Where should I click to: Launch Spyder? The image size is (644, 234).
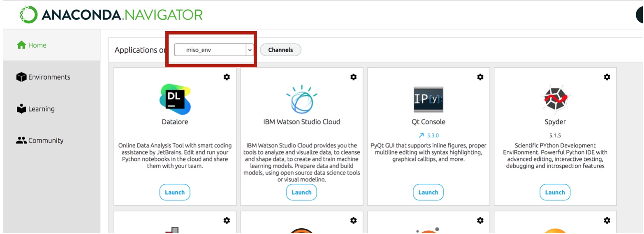click(555, 192)
